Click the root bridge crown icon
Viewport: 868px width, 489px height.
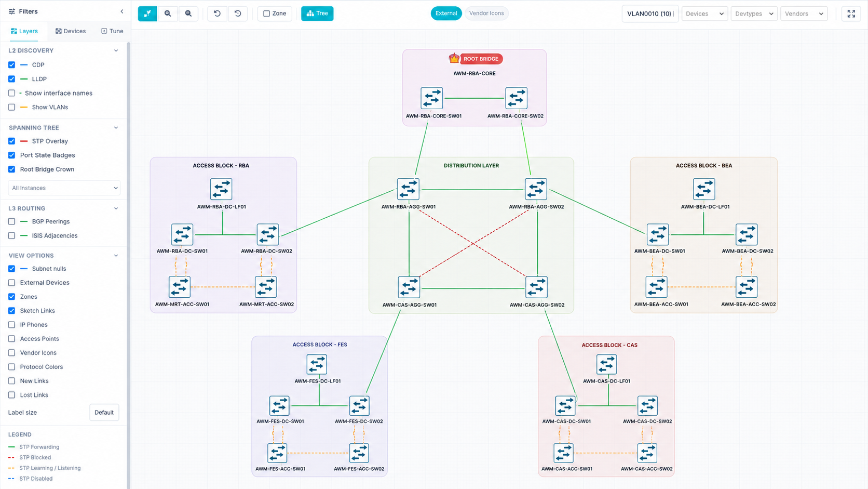click(454, 58)
